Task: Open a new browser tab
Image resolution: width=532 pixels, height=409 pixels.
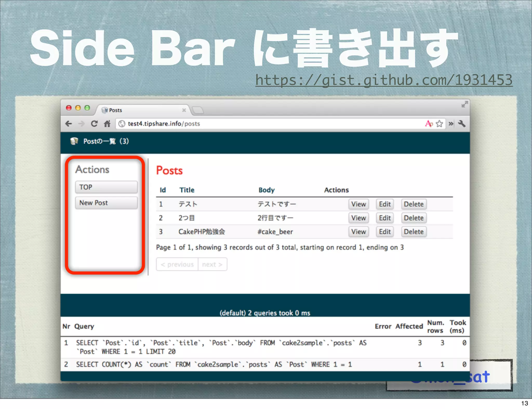Action: pos(198,110)
